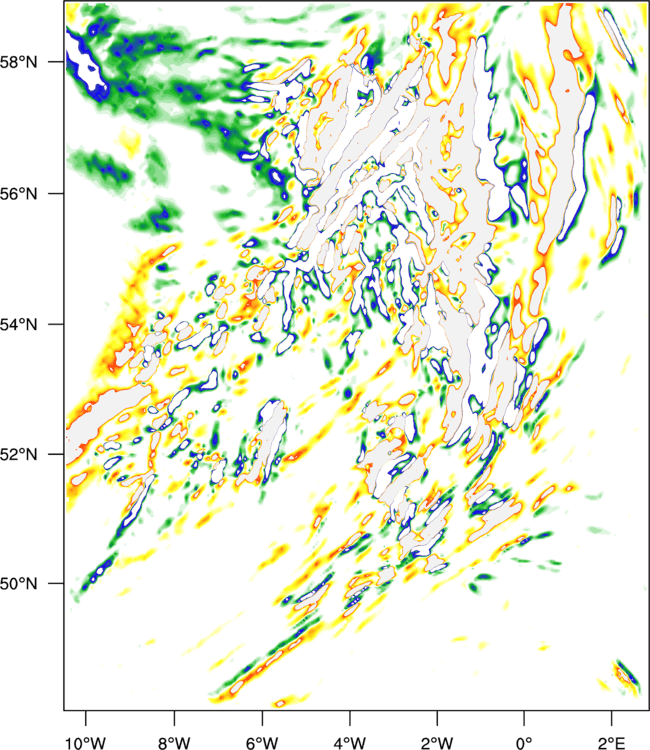Click the 58°N latitude label

point(18,62)
